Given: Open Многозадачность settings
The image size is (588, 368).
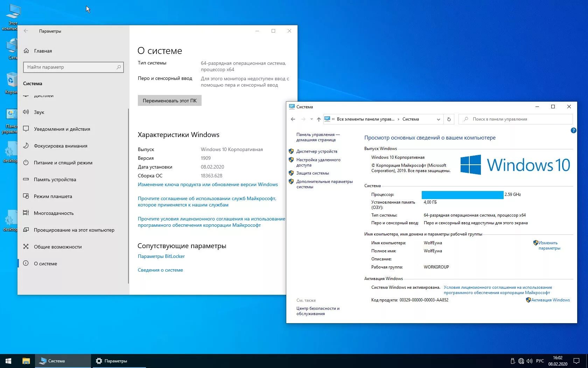Looking at the screenshot, I should click(54, 213).
